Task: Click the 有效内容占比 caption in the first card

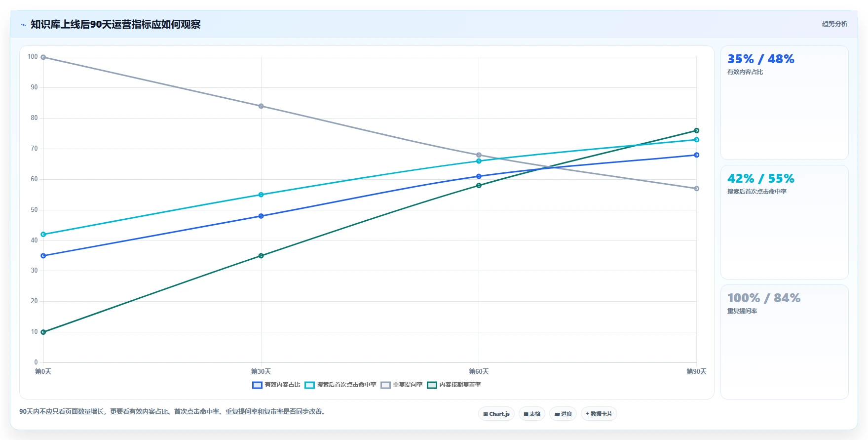Action: (745, 72)
